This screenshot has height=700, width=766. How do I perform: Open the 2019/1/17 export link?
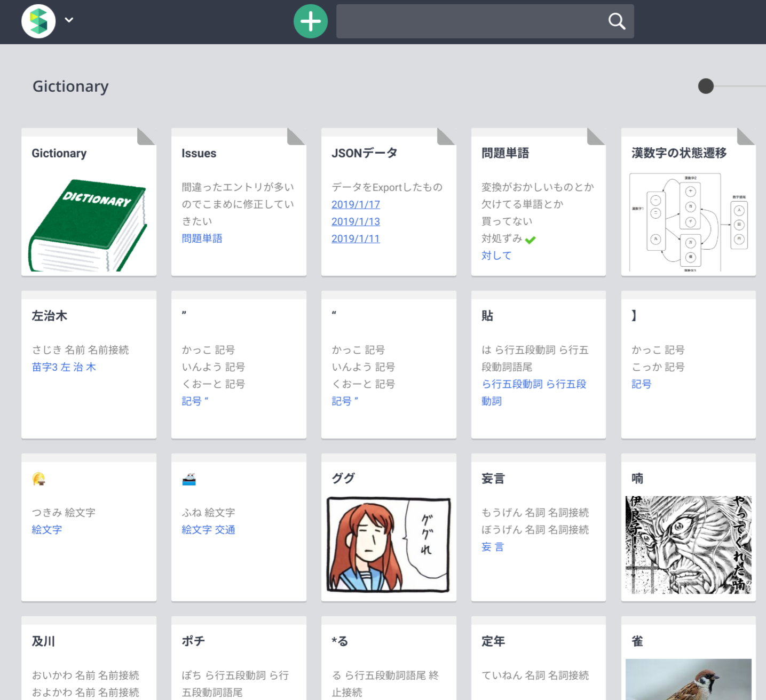tap(356, 204)
